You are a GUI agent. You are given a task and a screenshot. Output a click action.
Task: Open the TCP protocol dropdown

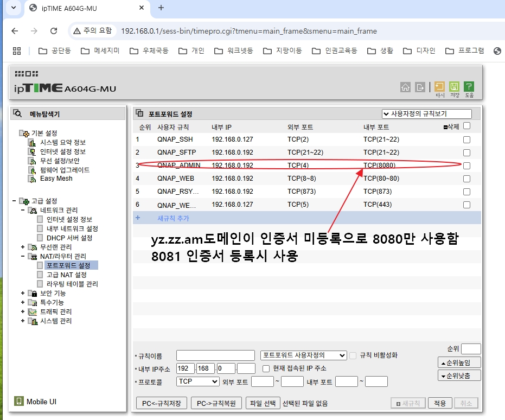coord(198,381)
